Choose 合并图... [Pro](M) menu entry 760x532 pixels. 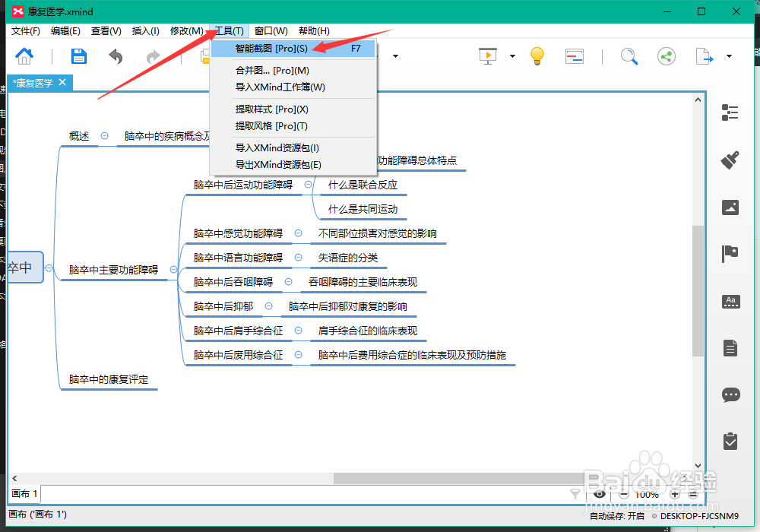[293, 70]
